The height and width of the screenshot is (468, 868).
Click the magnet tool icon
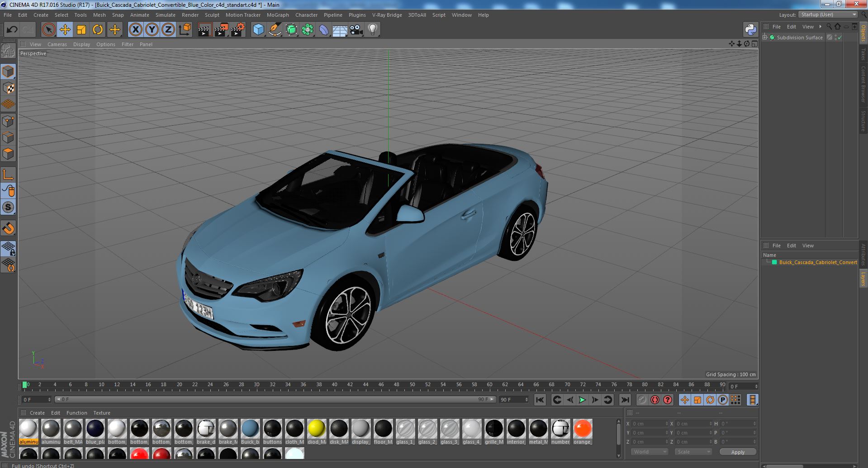9,228
